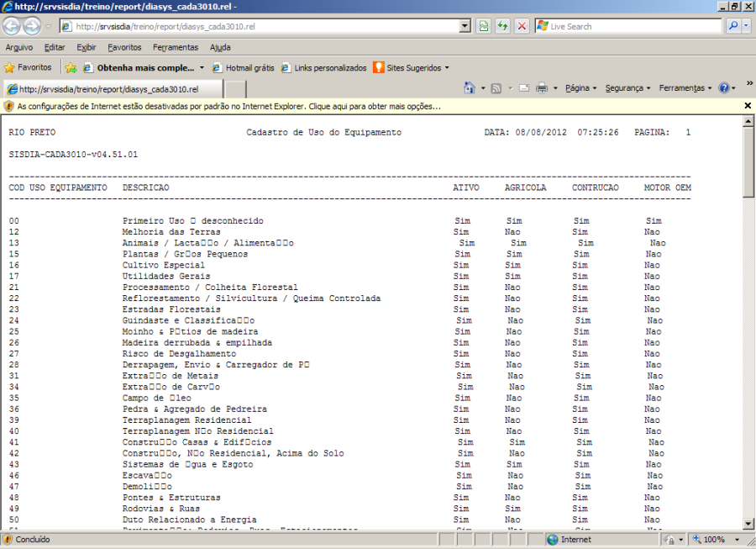This screenshot has width=756, height=549.
Task: Open the Segurança command bar menu
Action: 627,87
